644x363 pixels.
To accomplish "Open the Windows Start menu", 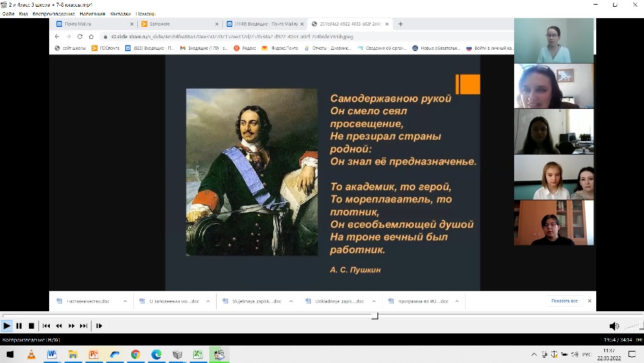I will pyautogui.click(x=10, y=354).
